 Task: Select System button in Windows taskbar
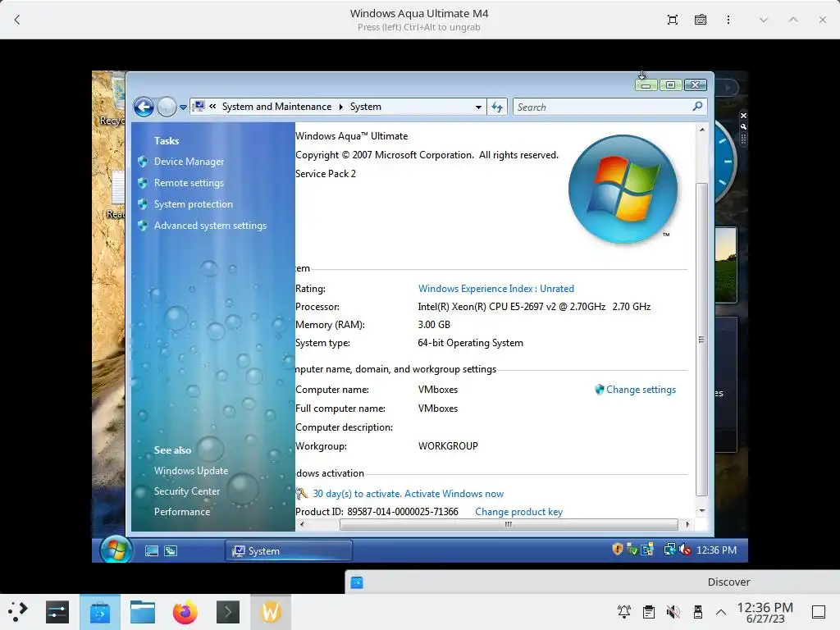(290, 550)
